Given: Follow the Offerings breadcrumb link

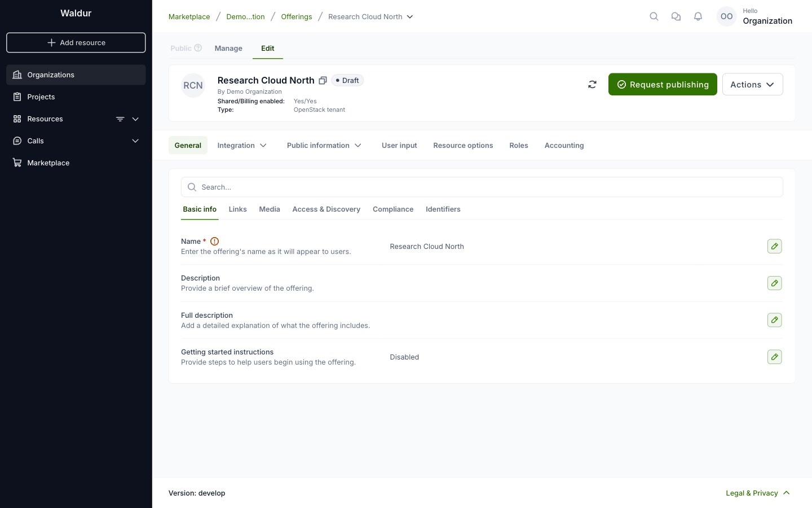Looking at the screenshot, I should tap(297, 17).
